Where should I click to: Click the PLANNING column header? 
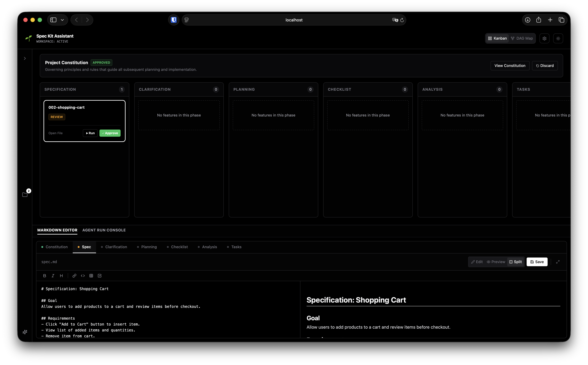(244, 89)
